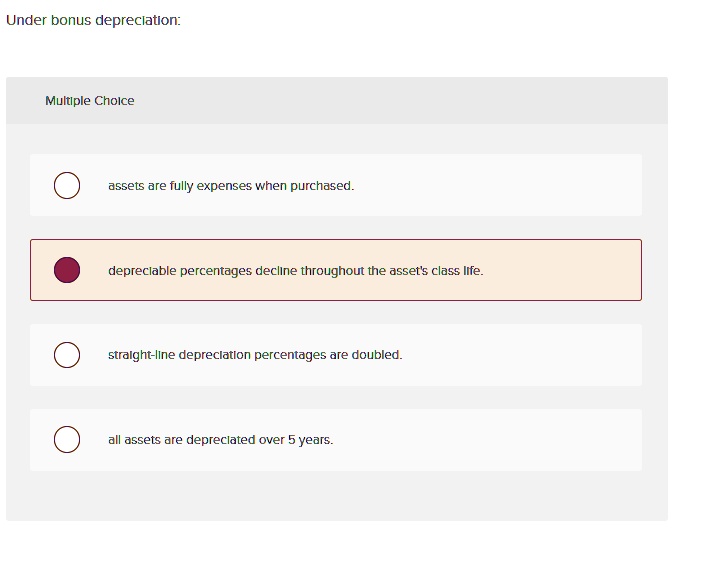This screenshot has height=561, width=711.
Task: Click the question text 'Under bonus depreciation:'
Action: tap(93, 20)
